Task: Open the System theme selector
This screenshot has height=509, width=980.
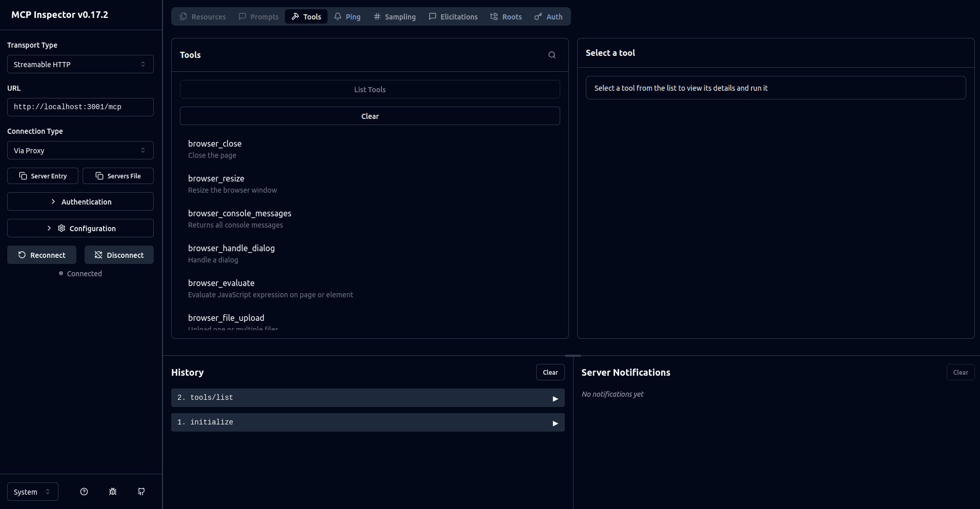Action: (x=32, y=492)
